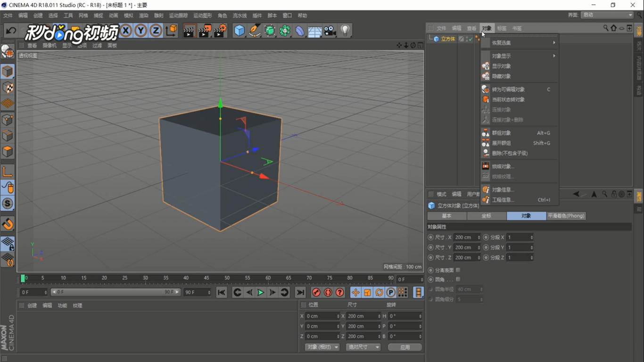Enable the 圆角 checkbox

pos(458,280)
